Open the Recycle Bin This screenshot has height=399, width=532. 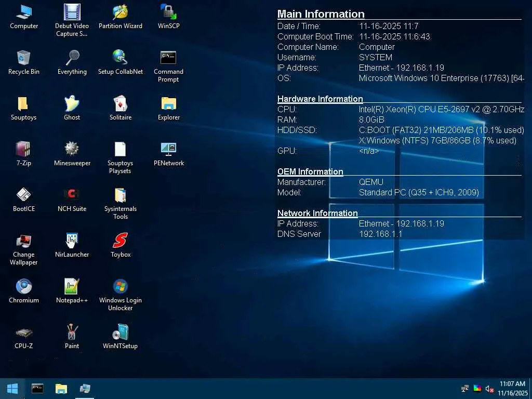24,63
